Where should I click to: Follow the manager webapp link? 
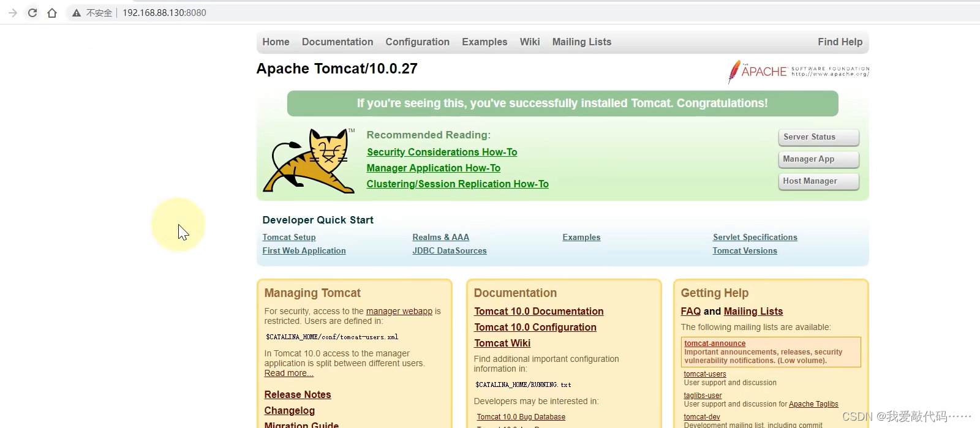(x=399, y=311)
